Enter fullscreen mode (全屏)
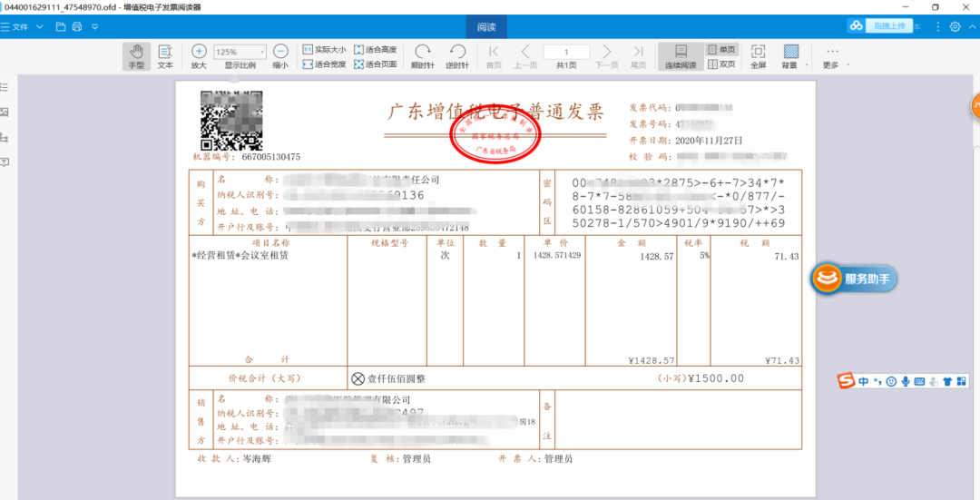The width and height of the screenshot is (980, 500). [758, 56]
